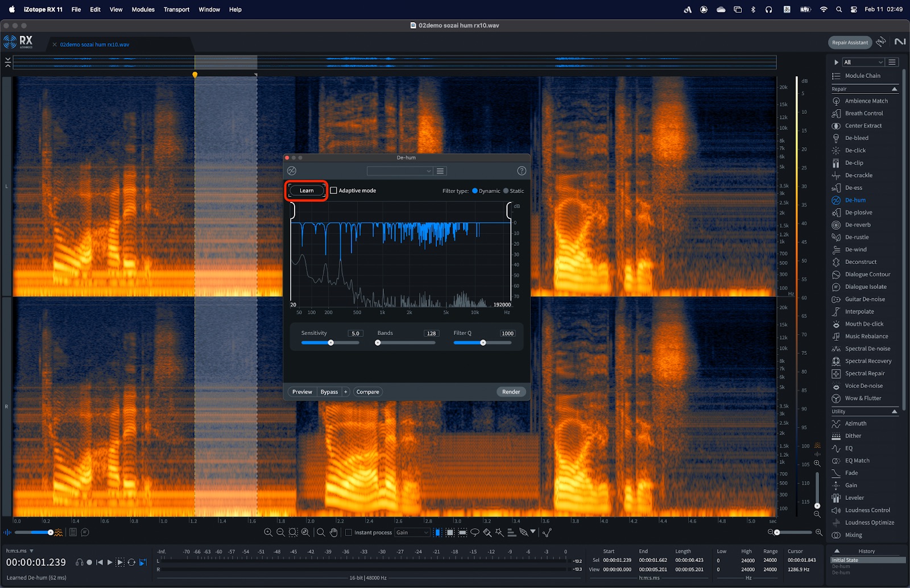This screenshot has height=588, width=910.
Task: Adjust the Sensitivity slider handle
Action: point(330,343)
